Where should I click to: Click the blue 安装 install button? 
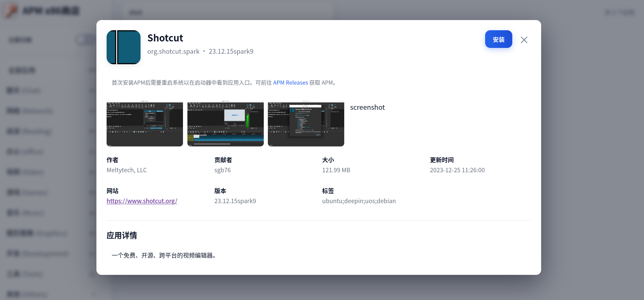pyautogui.click(x=498, y=39)
